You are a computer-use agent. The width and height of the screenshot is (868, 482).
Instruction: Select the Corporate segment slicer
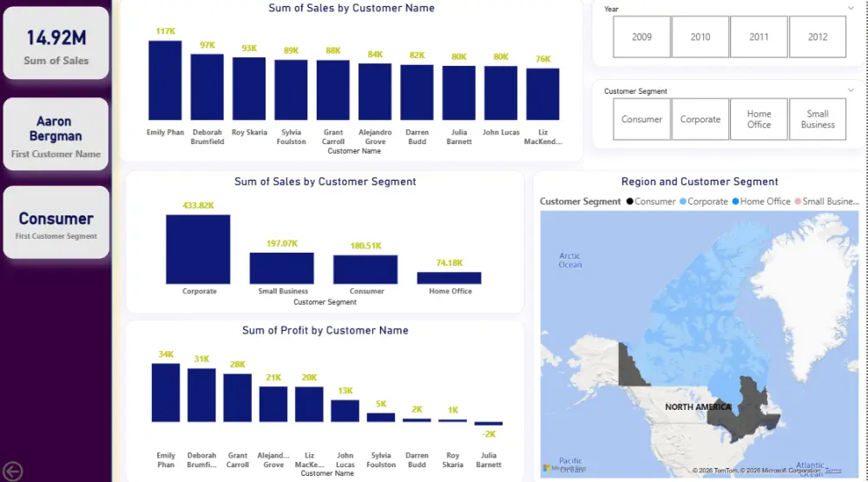coord(700,119)
